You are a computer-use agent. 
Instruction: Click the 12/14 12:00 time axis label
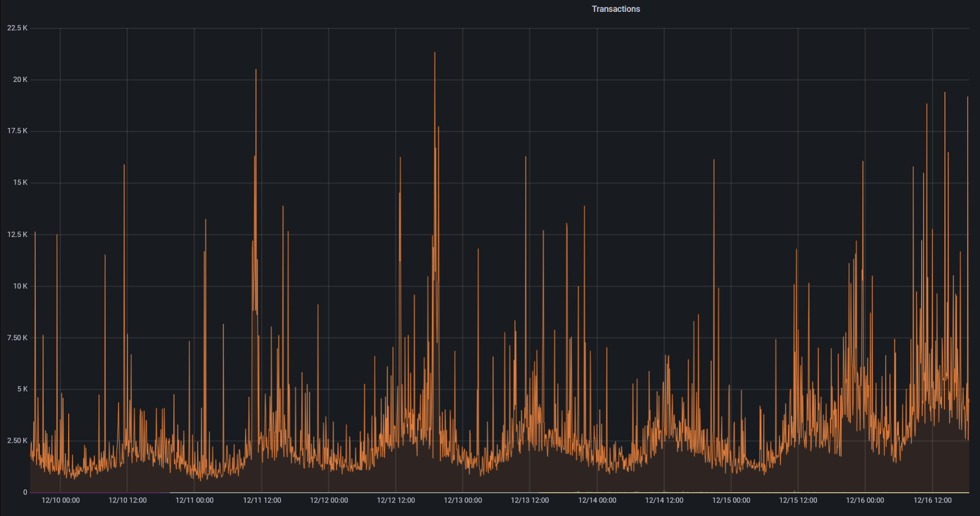click(x=664, y=500)
